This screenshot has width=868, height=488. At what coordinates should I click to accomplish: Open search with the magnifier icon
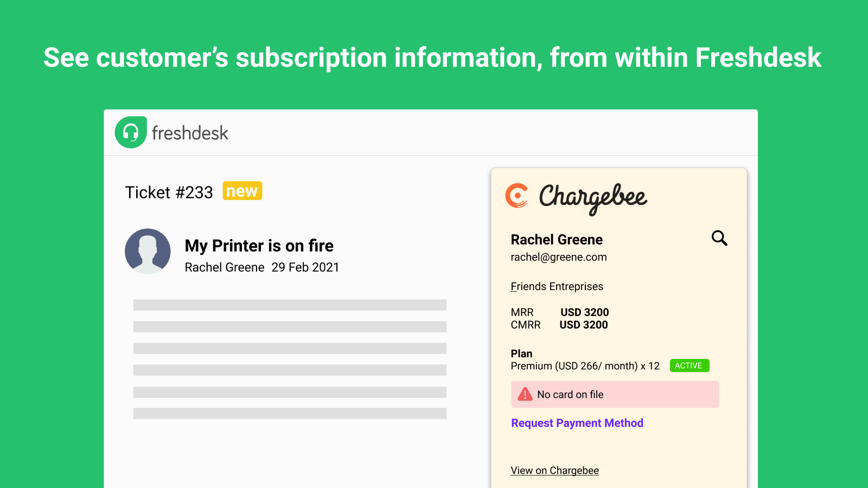click(719, 238)
